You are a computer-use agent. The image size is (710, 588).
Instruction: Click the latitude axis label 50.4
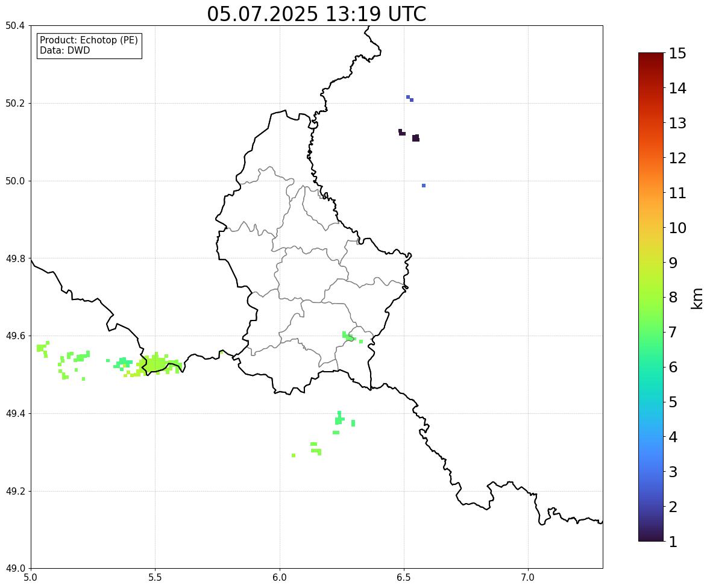[x=15, y=26]
